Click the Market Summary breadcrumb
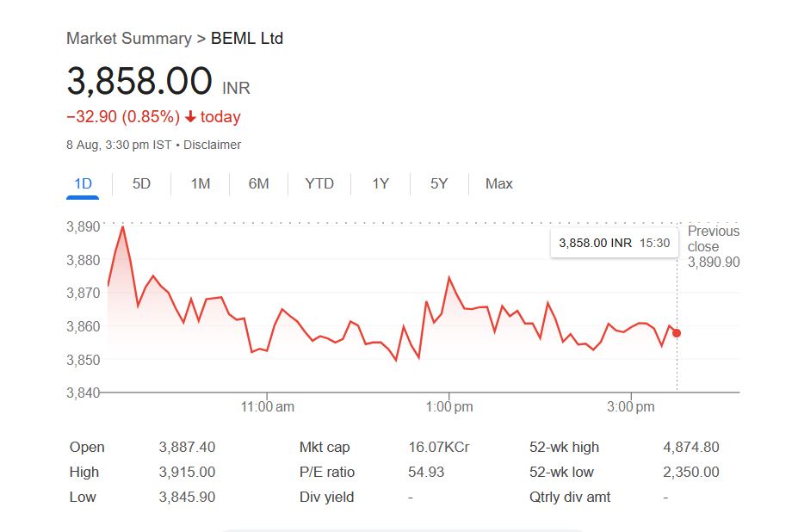The image size is (792, 532). coord(128,38)
